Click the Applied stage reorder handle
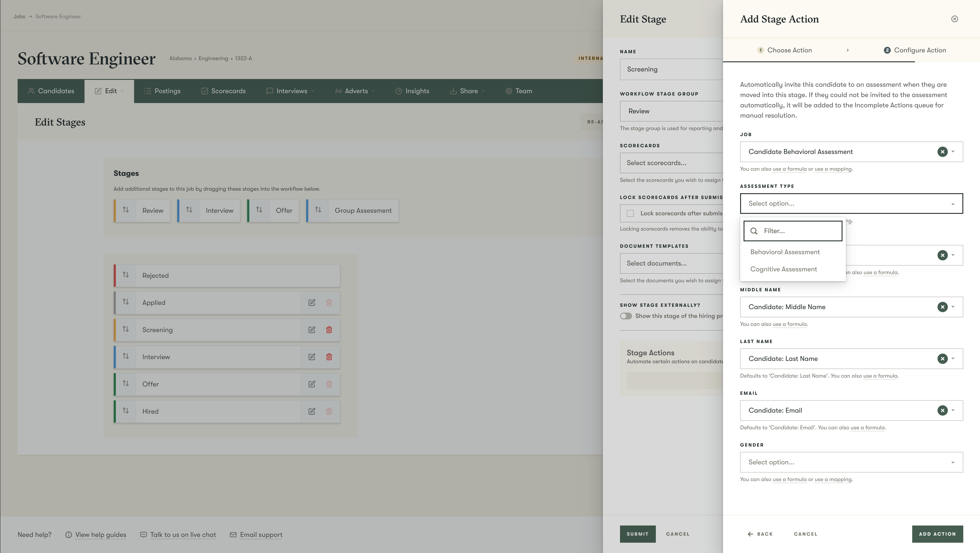This screenshot has width=980, height=553. point(126,302)
